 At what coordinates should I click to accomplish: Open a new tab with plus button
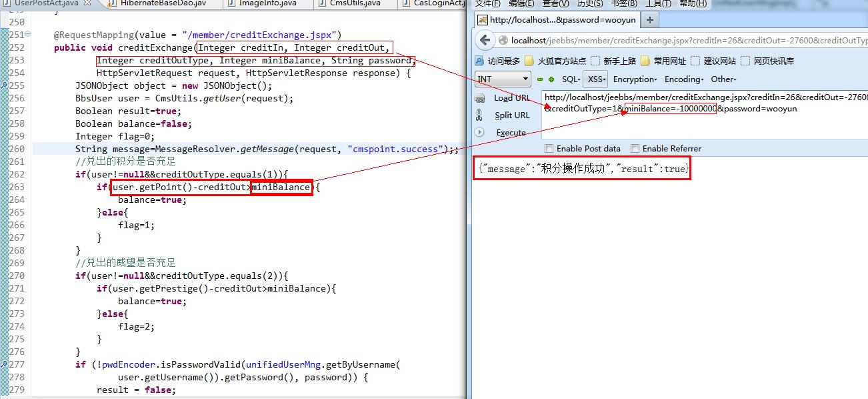point(650,19)
